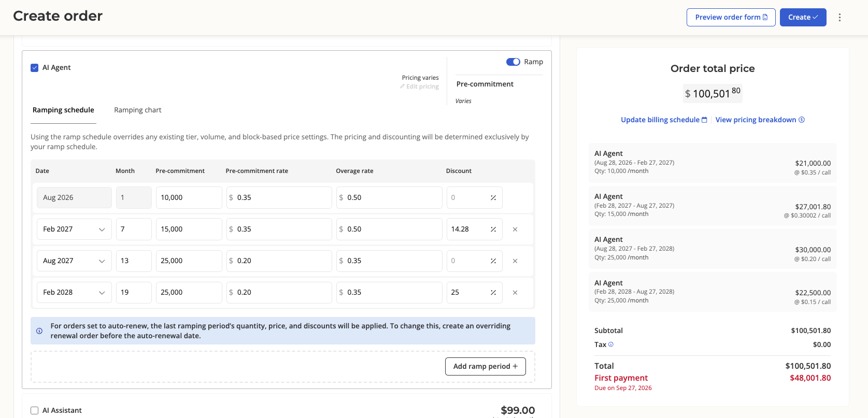Click First payment amount $48,001.80
This screenshot has width=868, height=418.
[810, 378]
